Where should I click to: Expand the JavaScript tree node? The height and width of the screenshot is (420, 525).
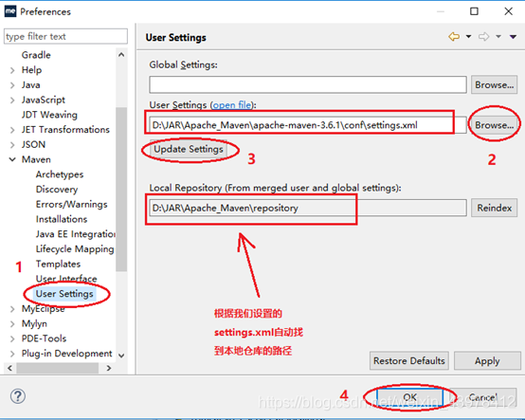[12, 100]
